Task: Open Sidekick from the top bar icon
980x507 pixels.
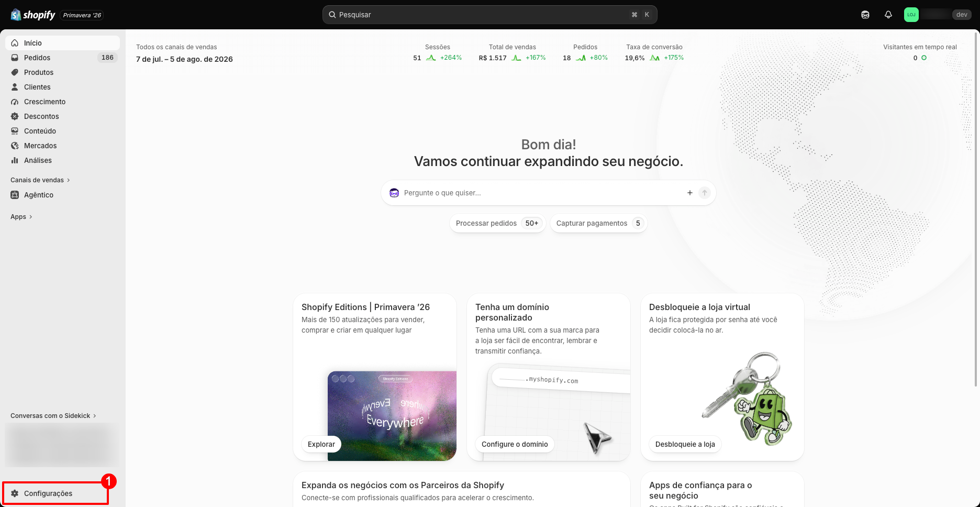Action: 865,15
